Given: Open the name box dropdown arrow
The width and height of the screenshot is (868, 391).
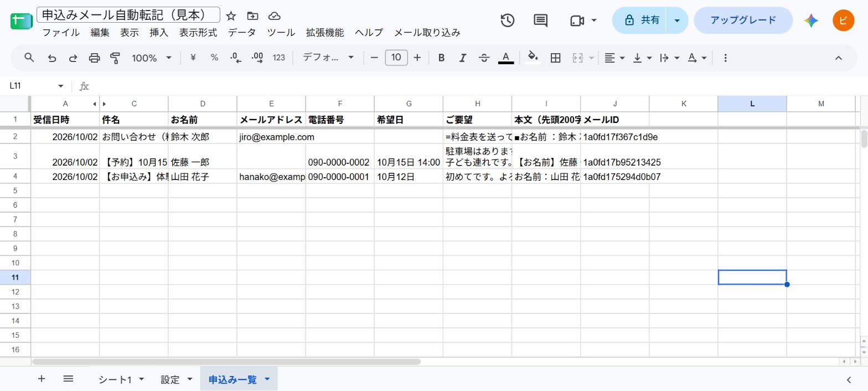Looking at the screenshot, I should 60,86.
